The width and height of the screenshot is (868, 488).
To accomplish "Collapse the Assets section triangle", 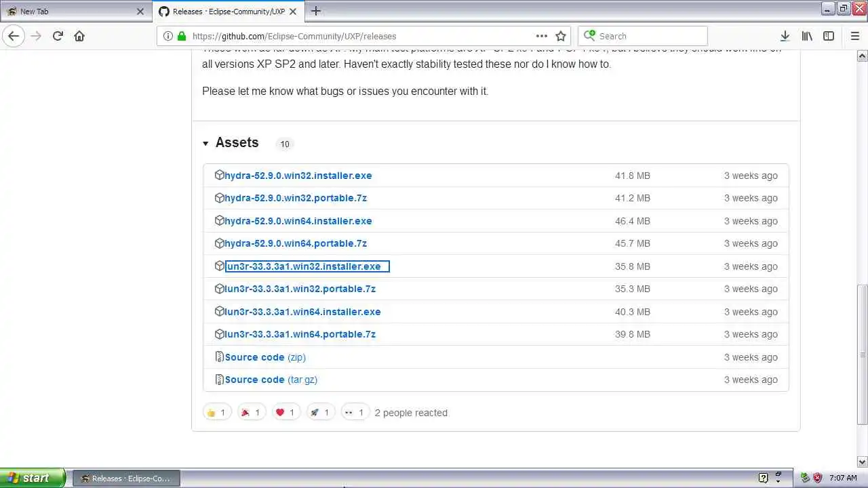I will 205,143.
